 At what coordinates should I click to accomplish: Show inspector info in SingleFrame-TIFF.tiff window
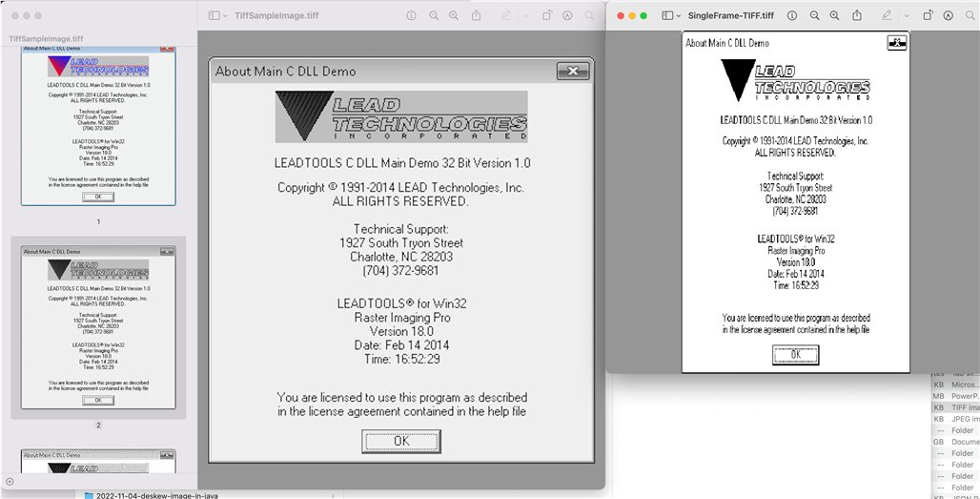click(792, 15)
